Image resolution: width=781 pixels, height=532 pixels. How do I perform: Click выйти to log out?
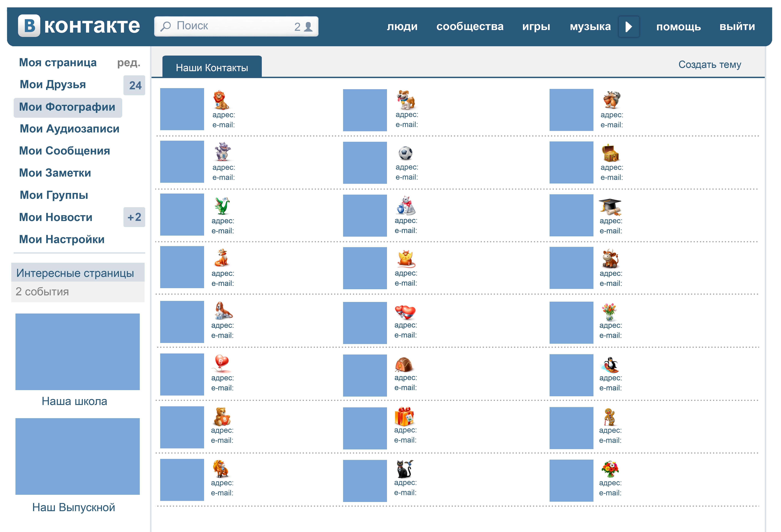[x=737, y=27]
